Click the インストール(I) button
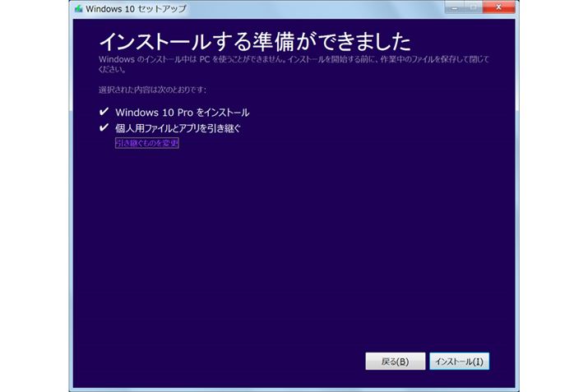 [x=459, y=362]
